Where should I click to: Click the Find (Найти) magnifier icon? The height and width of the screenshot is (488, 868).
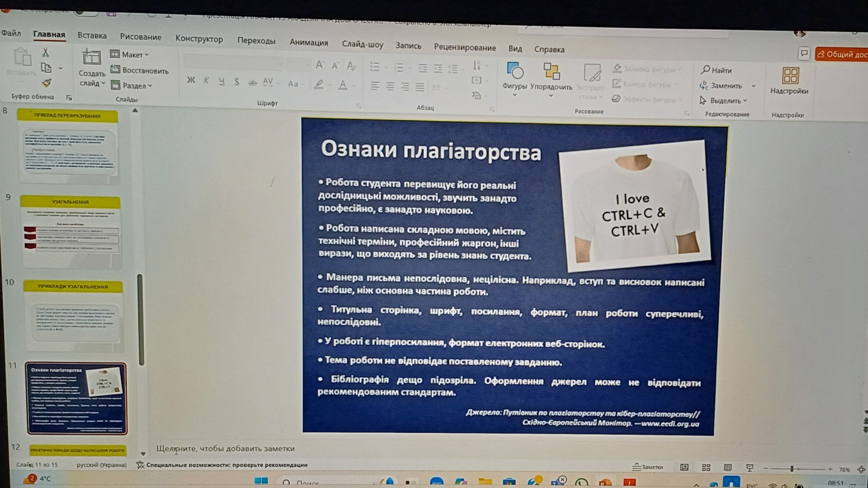point(706,70)
